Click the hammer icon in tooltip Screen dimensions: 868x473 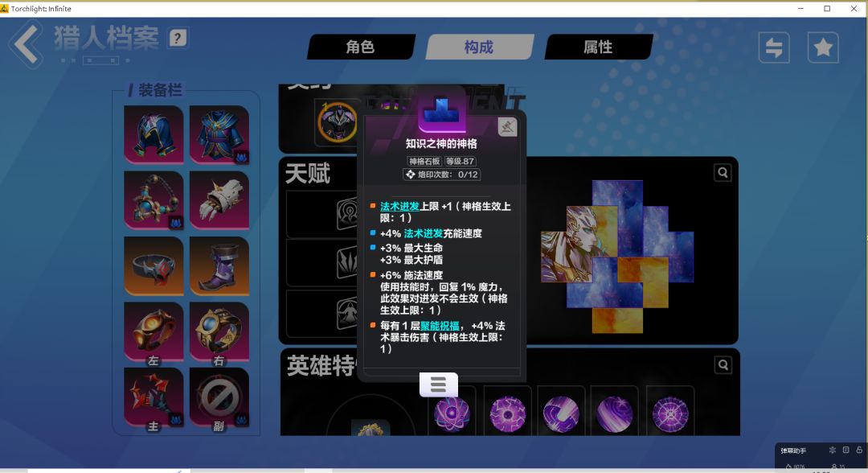507,127
